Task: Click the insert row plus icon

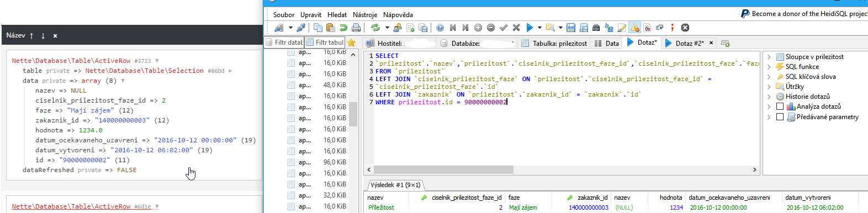Action: coord(478,28)
